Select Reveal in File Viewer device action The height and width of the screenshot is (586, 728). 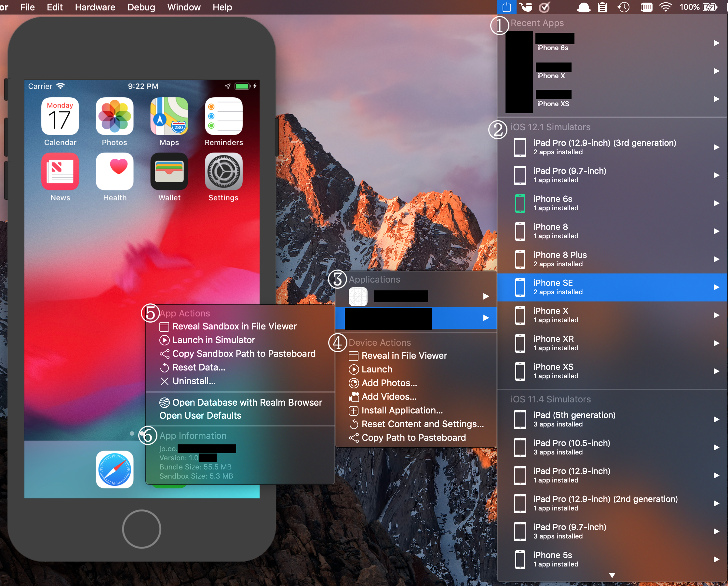pyautogui.click(x=416, y=356)
